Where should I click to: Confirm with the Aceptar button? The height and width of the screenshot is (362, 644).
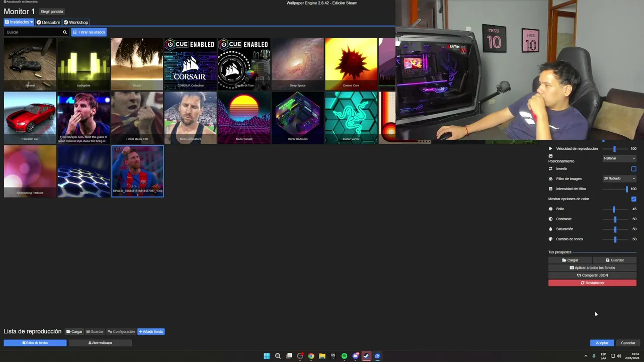pos(602,343)
